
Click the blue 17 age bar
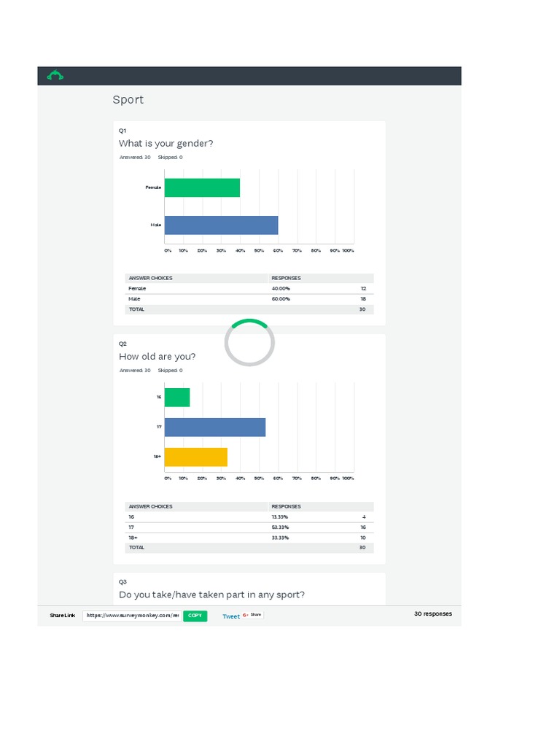pyautogui.click(x=215, y=427)
